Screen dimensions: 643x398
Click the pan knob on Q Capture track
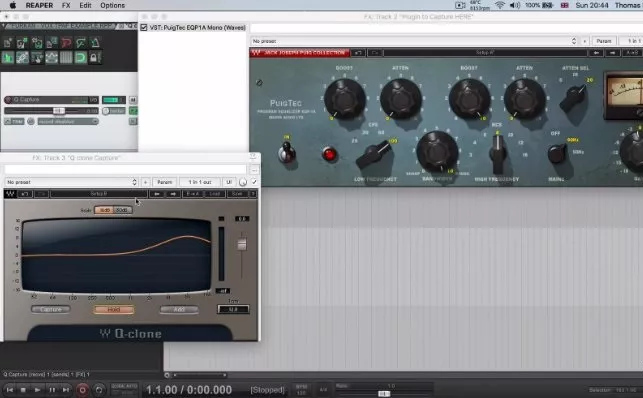click(106, 111)
